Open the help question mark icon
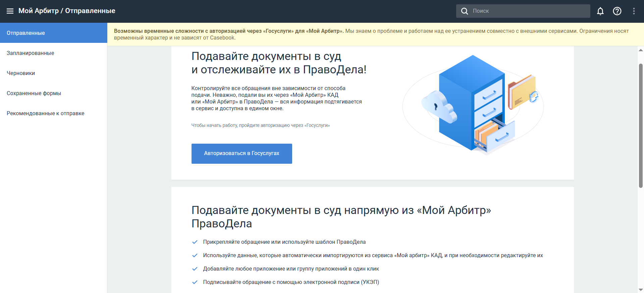Screen dimensions: 644x293 tap(617, 11)
